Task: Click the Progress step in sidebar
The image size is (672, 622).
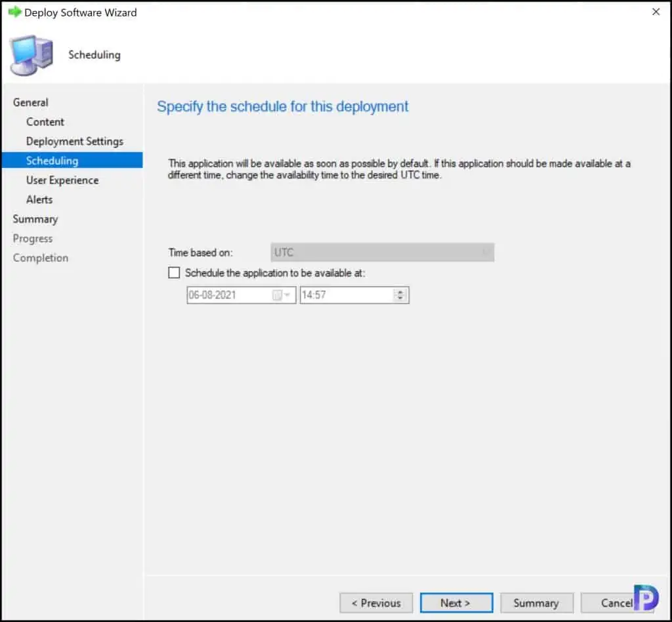Action: coord(33,239)
